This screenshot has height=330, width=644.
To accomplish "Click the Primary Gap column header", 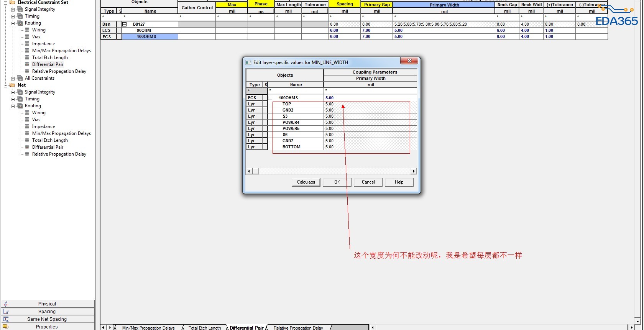I will (x=376, y=5).
